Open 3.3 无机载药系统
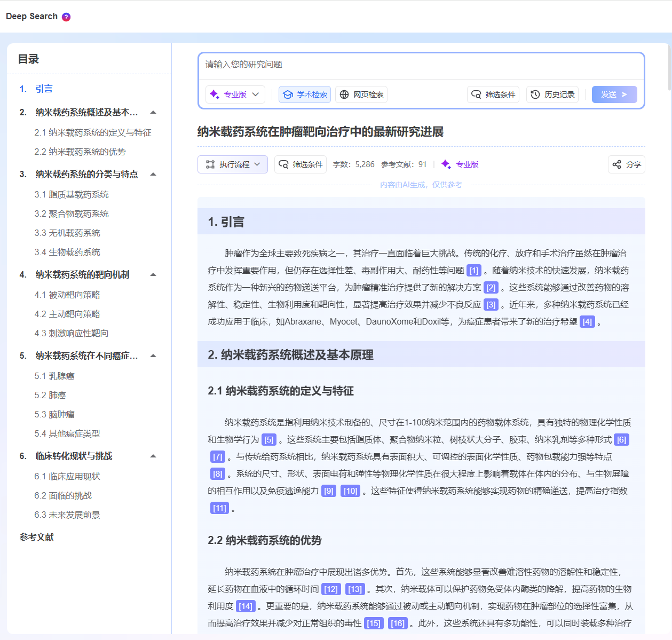Screen dimensions: 672x640 click(x=67, y=233)
